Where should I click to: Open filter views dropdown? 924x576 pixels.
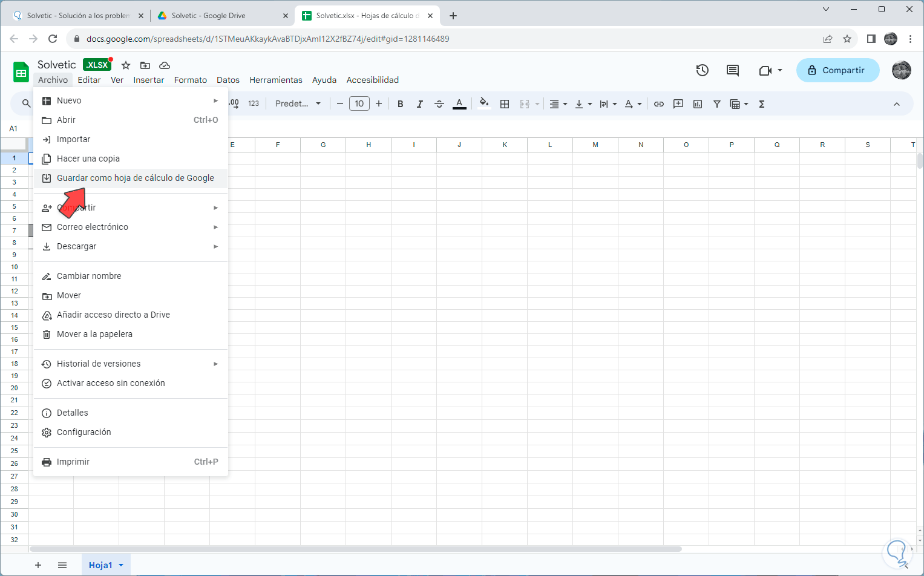pos(739,104)
